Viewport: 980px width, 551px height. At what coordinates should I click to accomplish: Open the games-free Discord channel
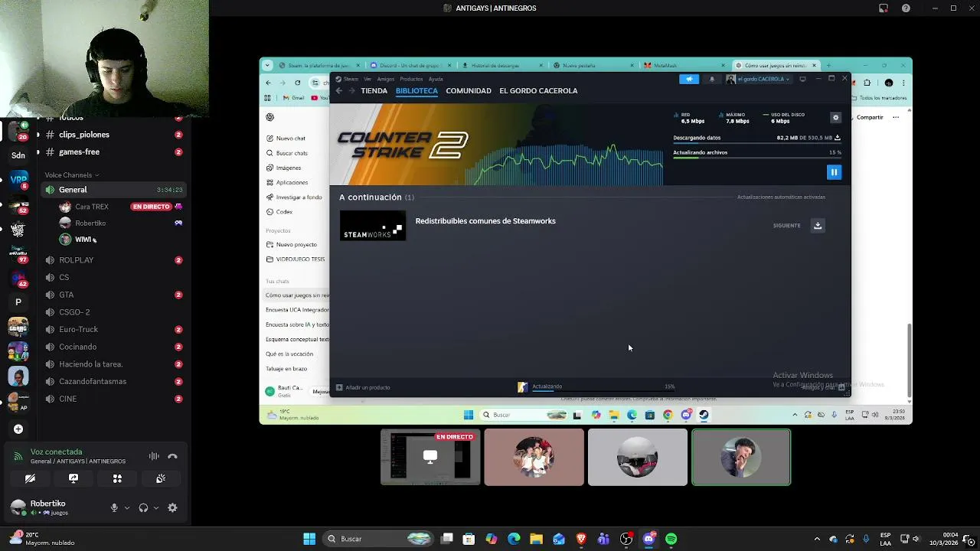79,152
